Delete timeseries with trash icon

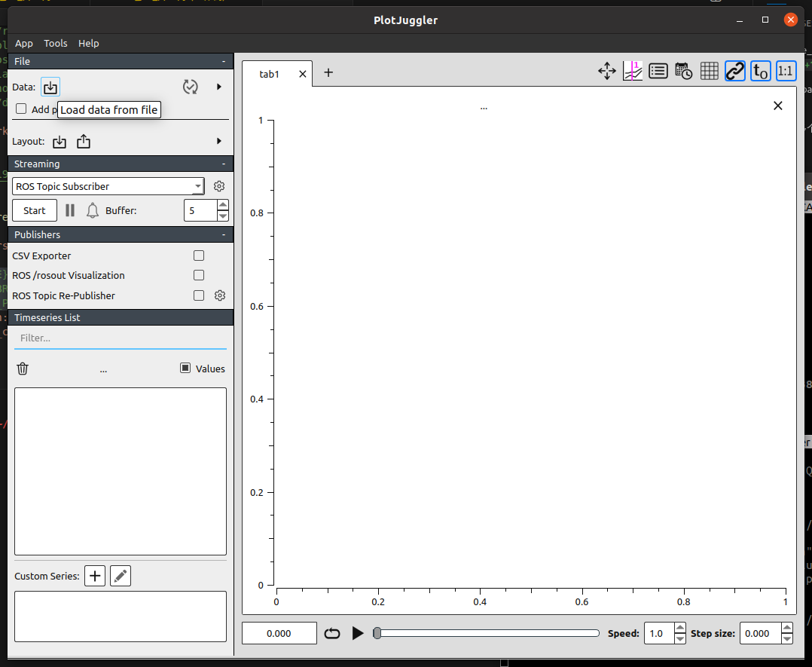23,369
